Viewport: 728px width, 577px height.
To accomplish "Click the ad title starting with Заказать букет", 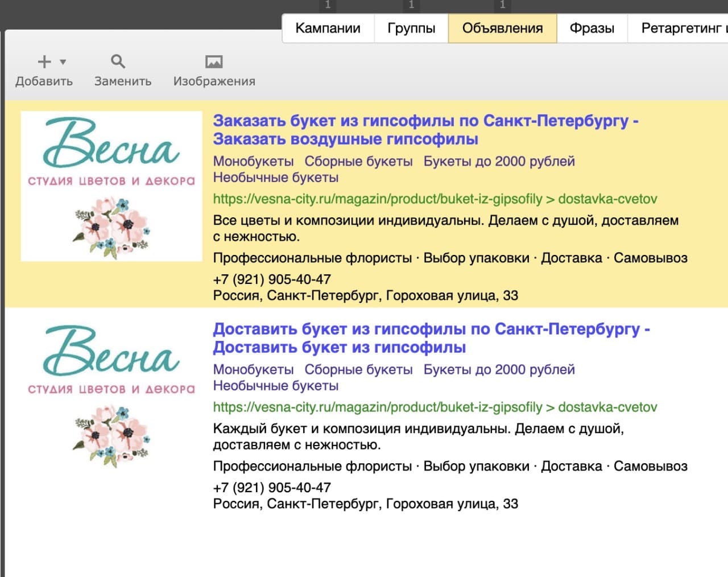I will pos(398,121).
